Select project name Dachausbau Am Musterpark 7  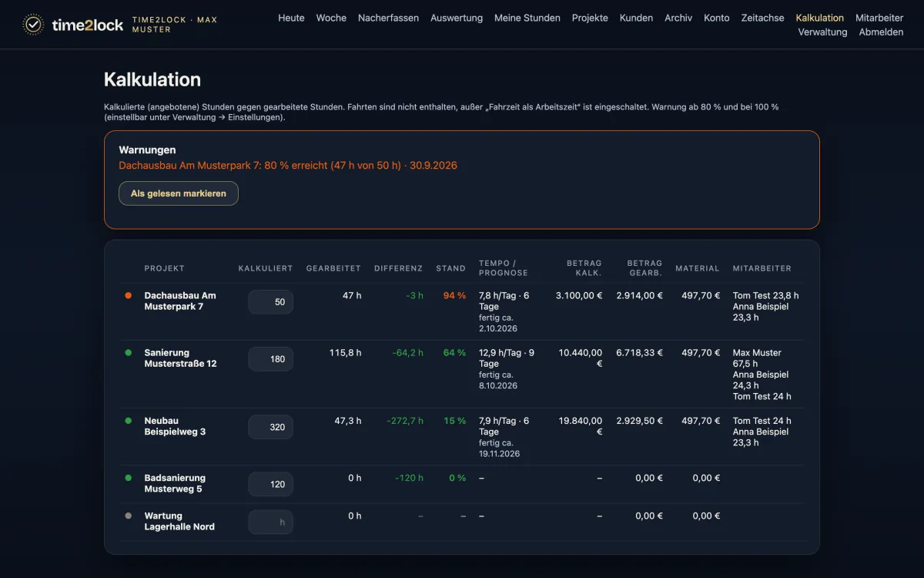coord(180,301)
